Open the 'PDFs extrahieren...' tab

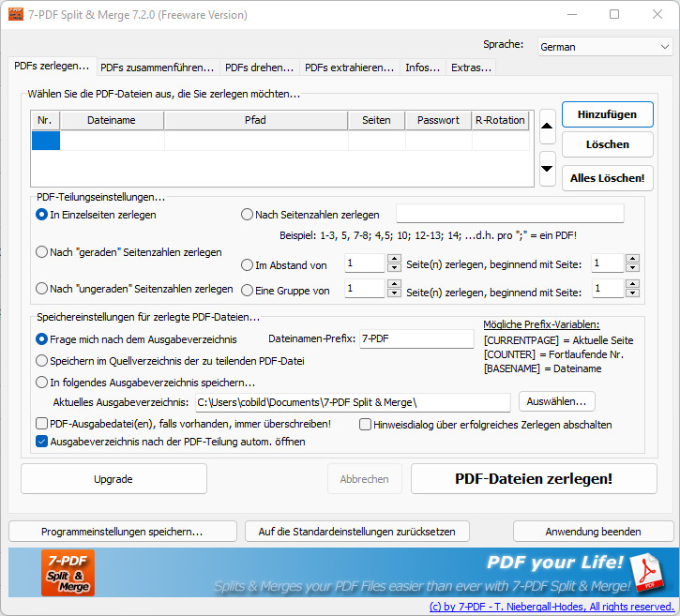coord(349,68)
